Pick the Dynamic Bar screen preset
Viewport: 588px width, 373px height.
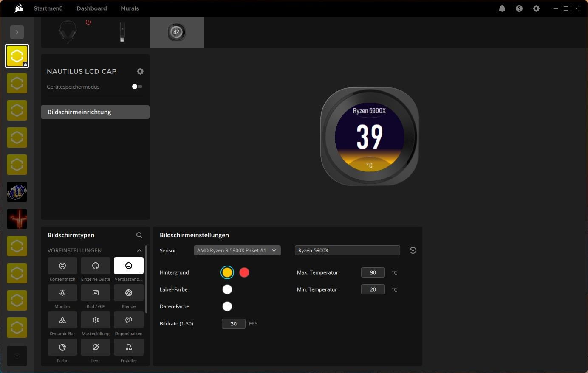click(62, 320)
